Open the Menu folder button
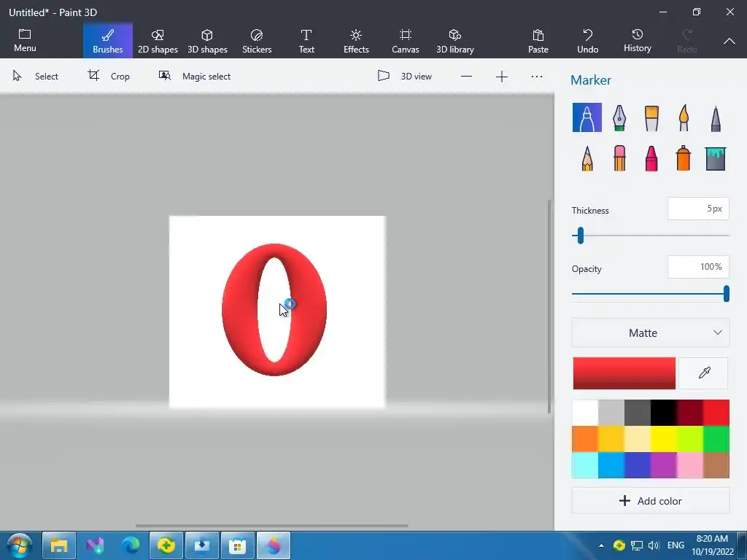This screenshot has width=747, height=560. point(25,41)
